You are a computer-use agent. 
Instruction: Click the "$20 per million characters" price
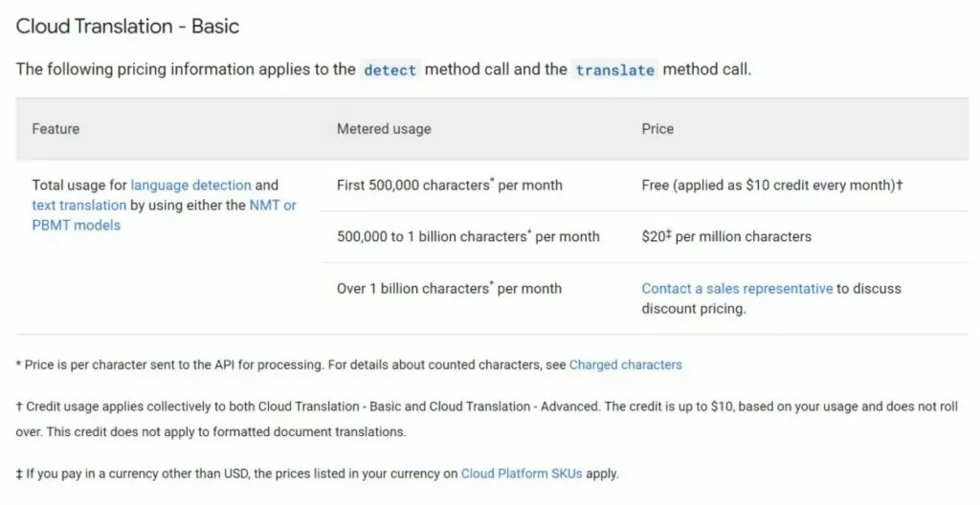coord(726,236)
